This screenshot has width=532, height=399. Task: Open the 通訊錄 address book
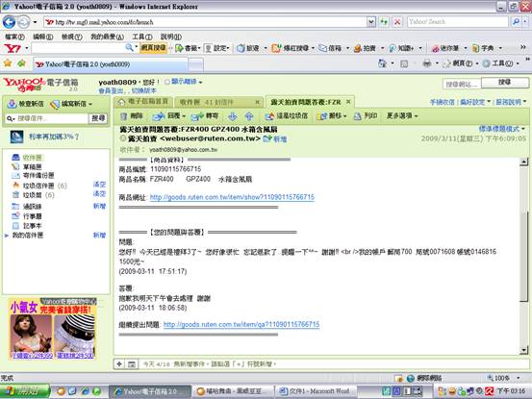(27, 206)
